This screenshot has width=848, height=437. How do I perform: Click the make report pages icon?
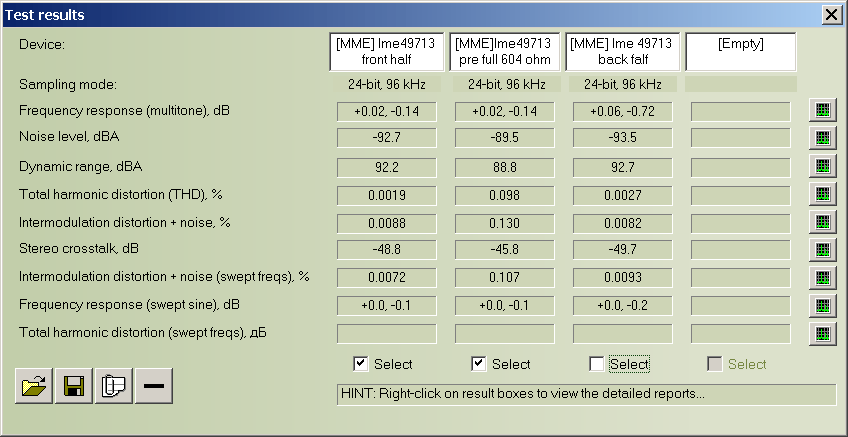[114, 386]
